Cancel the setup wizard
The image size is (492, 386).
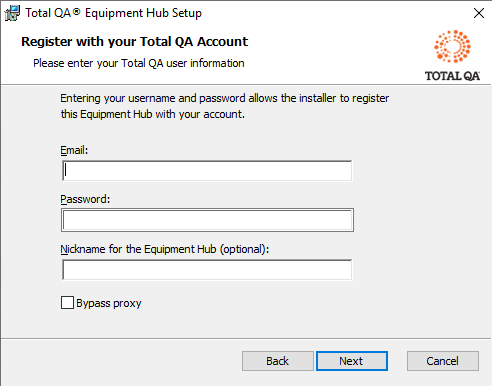[x=443, y=361]
